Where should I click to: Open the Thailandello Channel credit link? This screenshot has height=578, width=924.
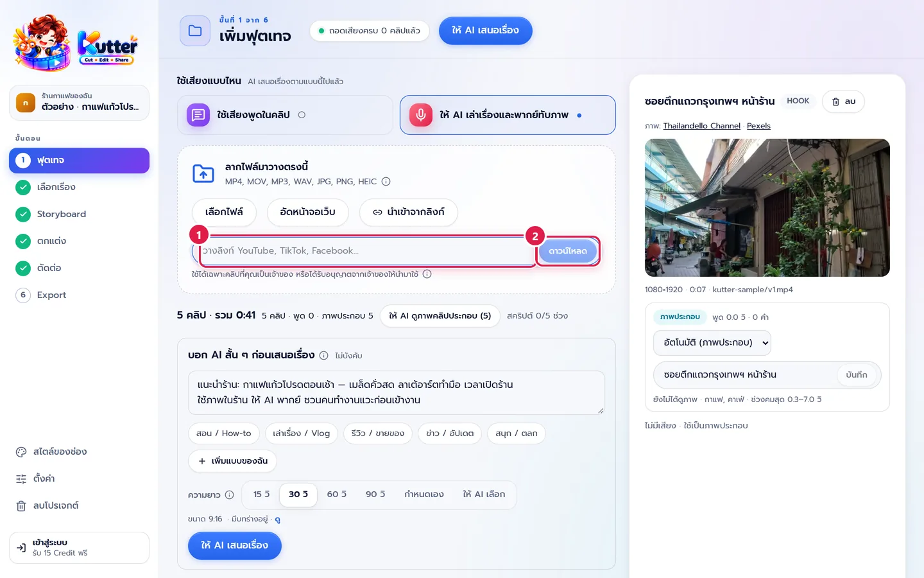[701, 126]
